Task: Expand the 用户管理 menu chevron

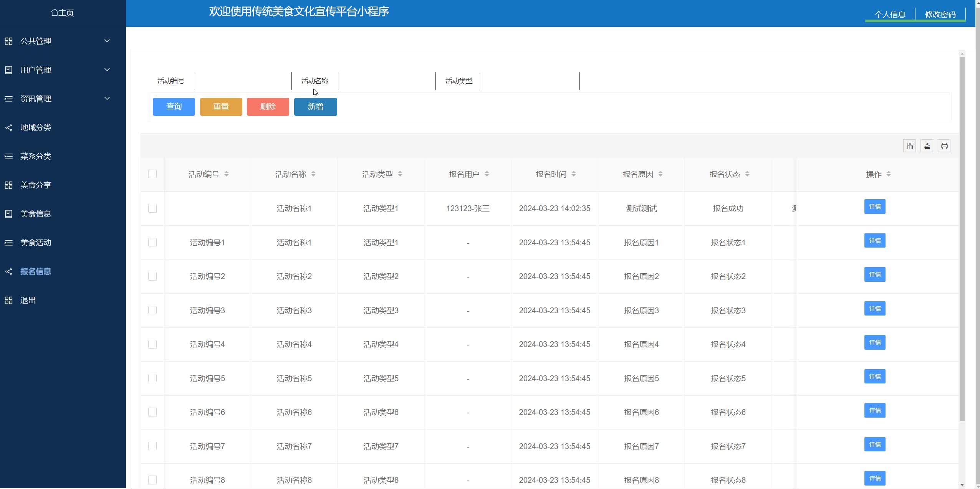Action: (107, 69)
